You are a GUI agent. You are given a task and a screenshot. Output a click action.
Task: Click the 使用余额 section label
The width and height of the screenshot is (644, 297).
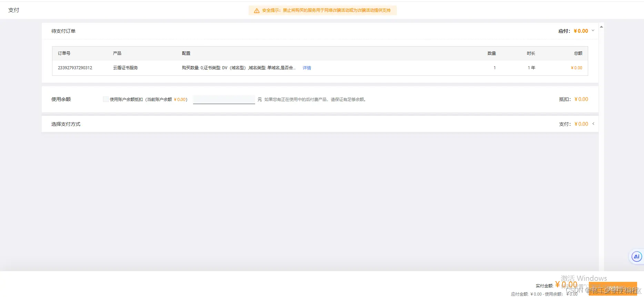pyautogui.click(x=61, y=99)
